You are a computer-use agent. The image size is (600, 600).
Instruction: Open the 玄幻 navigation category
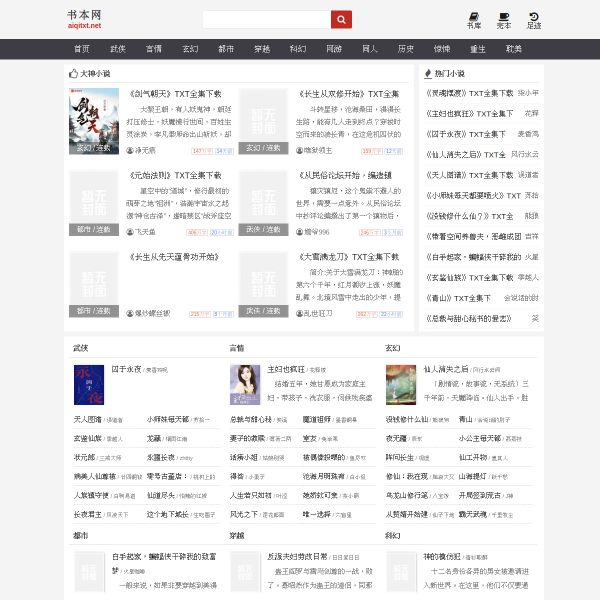[190, 49]
